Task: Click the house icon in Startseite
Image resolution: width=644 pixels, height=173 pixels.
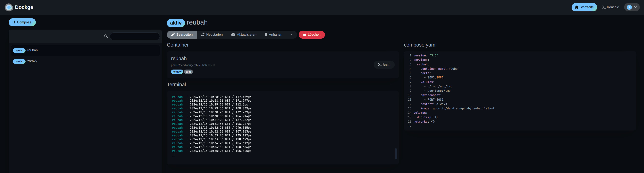Action: (x=577, y=7)
